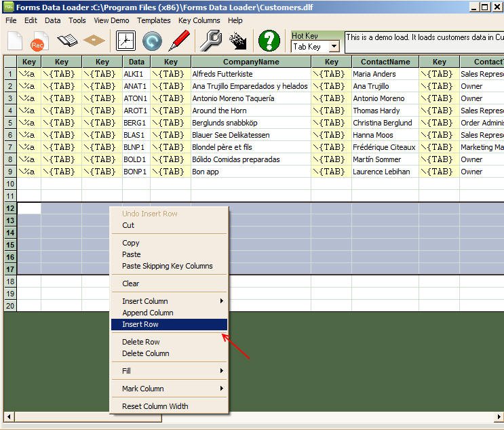Open the Hot Key dropdown arrow
The height and width of the screenshot is (430, 504).
tap(334, 47)
